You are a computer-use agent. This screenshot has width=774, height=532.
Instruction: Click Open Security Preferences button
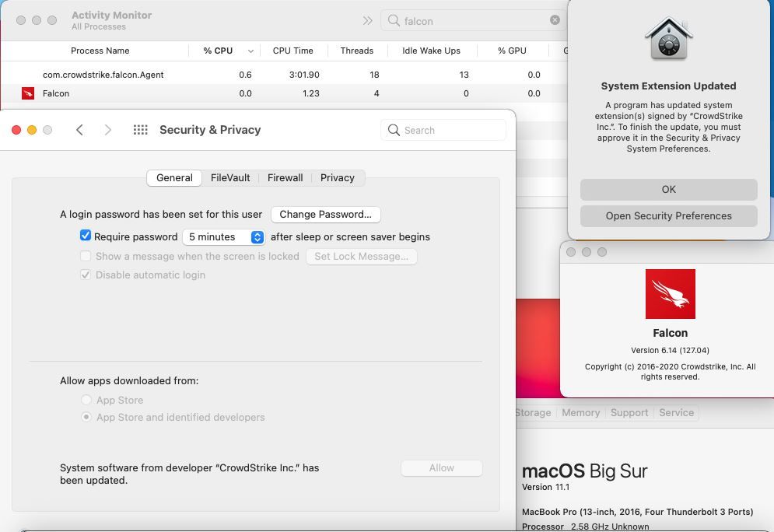click(x=669, y=216)
